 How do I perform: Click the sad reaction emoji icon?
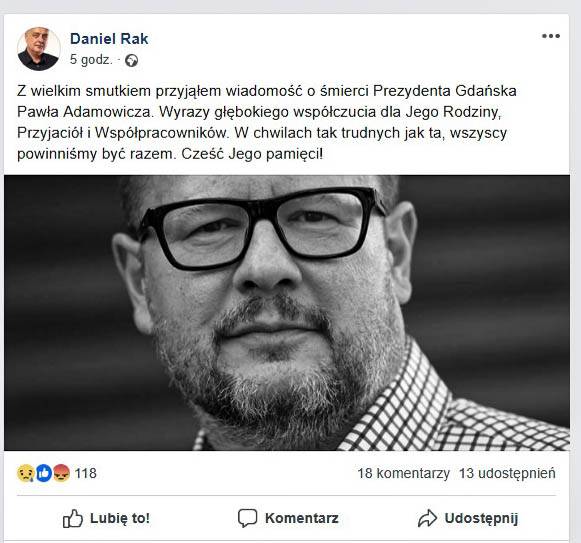[26, 473]
